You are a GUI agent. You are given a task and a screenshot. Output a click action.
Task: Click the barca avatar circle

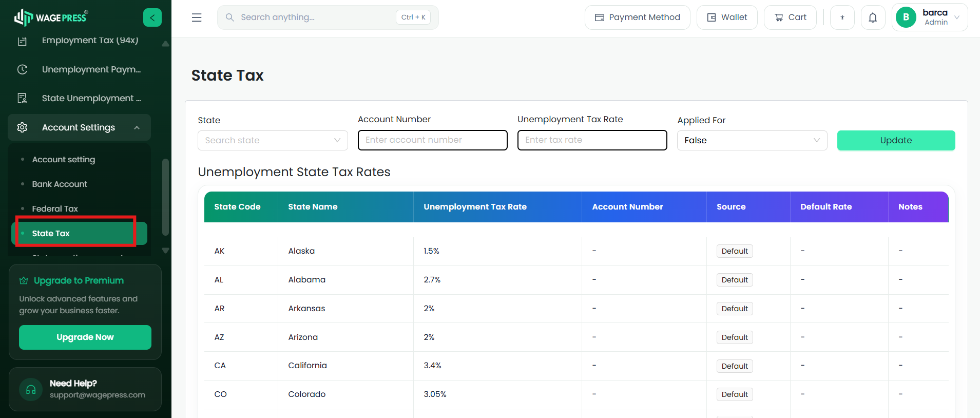pos(906,17)
